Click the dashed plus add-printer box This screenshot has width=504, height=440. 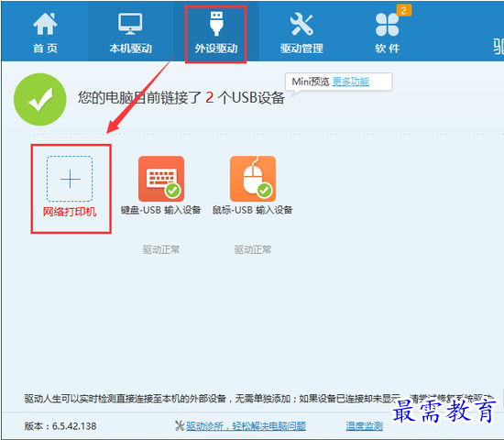click(x=70, y=179)
